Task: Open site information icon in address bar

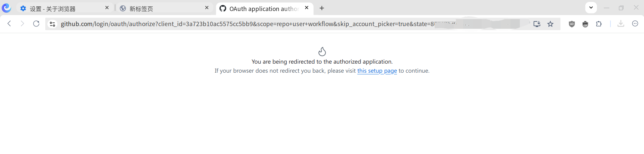Action: point(52,24)
